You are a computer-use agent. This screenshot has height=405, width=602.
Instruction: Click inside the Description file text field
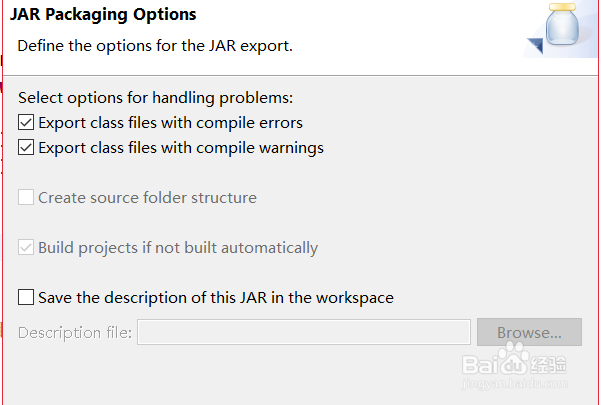pos(304,332)
